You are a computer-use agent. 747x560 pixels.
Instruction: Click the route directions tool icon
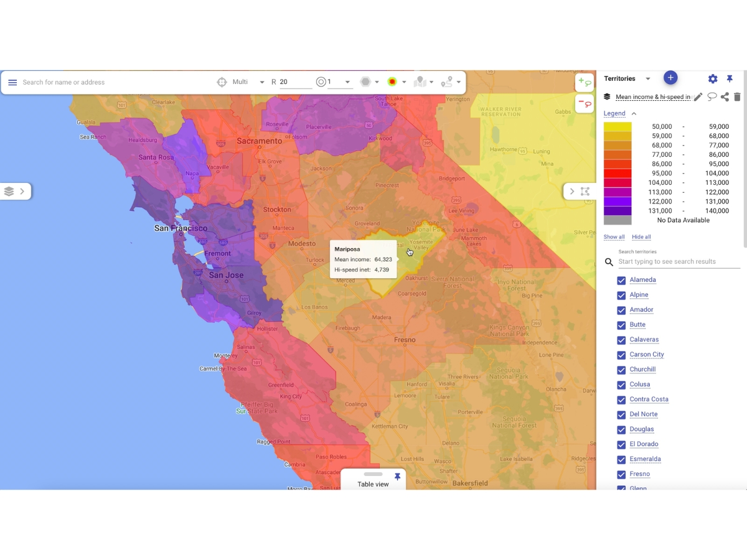[x=446, y=82]
